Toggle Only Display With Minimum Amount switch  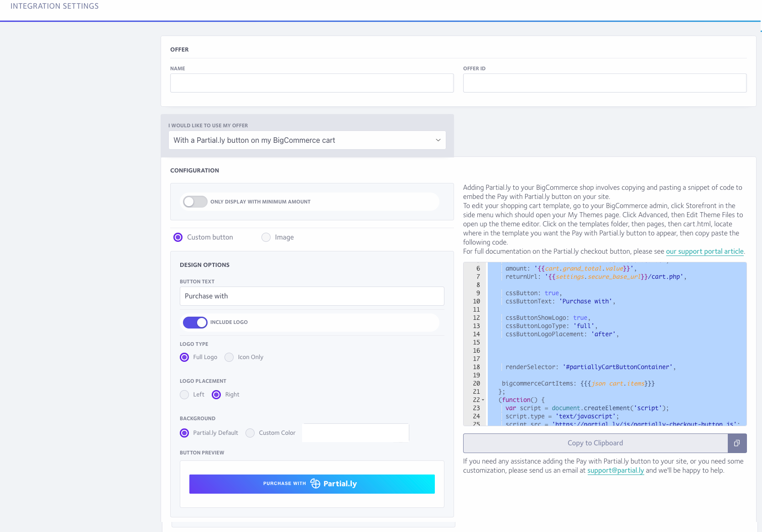[x=195, y=202]
